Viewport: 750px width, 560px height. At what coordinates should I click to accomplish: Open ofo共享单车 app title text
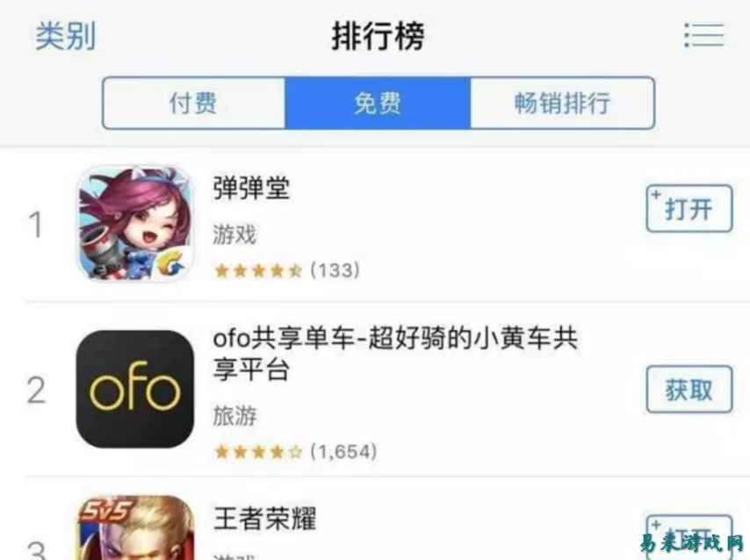click(x=395, y=354)
